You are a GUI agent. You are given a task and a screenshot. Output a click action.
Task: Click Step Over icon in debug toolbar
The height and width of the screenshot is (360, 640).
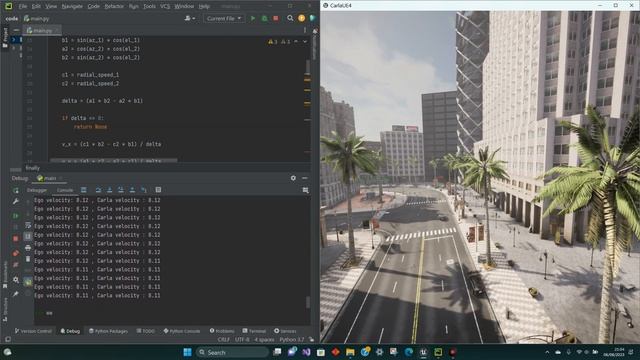(x=98, y=190)
